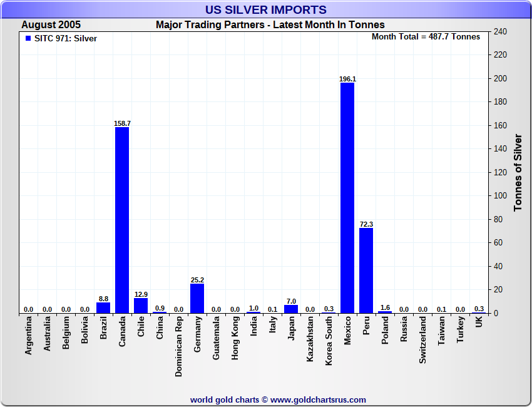Screen dimensions: 532x407
Task: Click the 1.6 value above Poland
Action: tap(385, 307)
